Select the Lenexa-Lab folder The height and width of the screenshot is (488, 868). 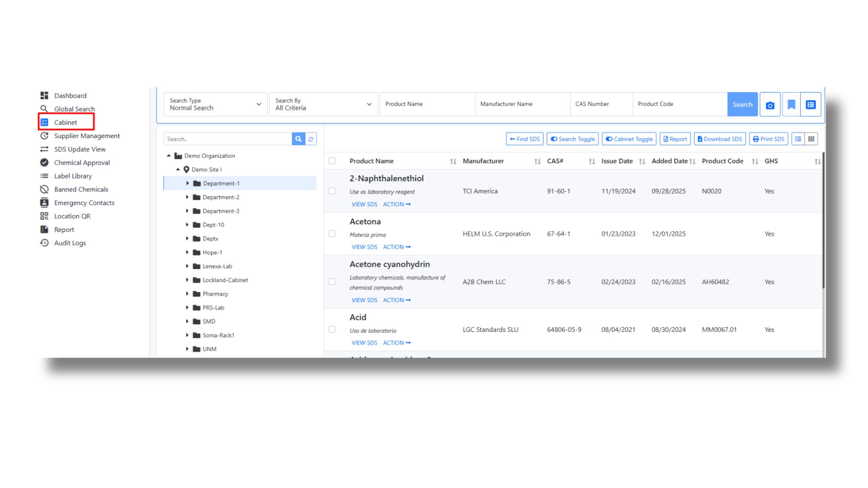[213, 266]
